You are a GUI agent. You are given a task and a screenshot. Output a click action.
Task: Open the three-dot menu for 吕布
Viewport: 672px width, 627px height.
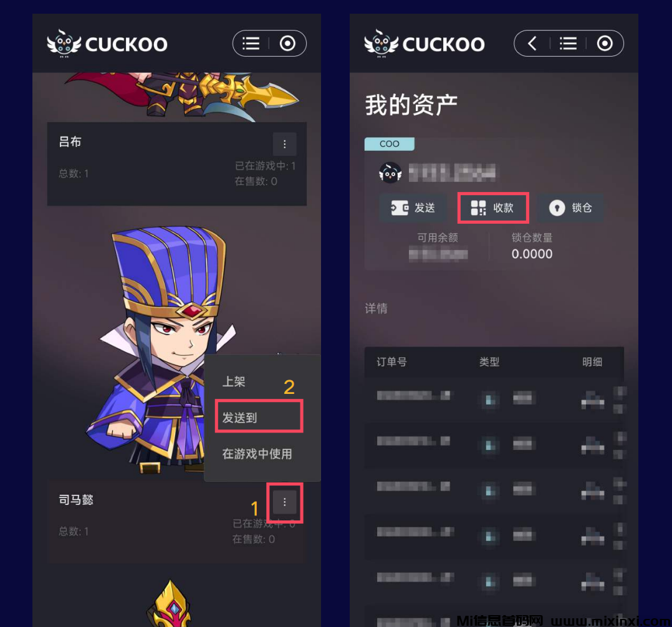pyautogui.click(x=284, y=144)
